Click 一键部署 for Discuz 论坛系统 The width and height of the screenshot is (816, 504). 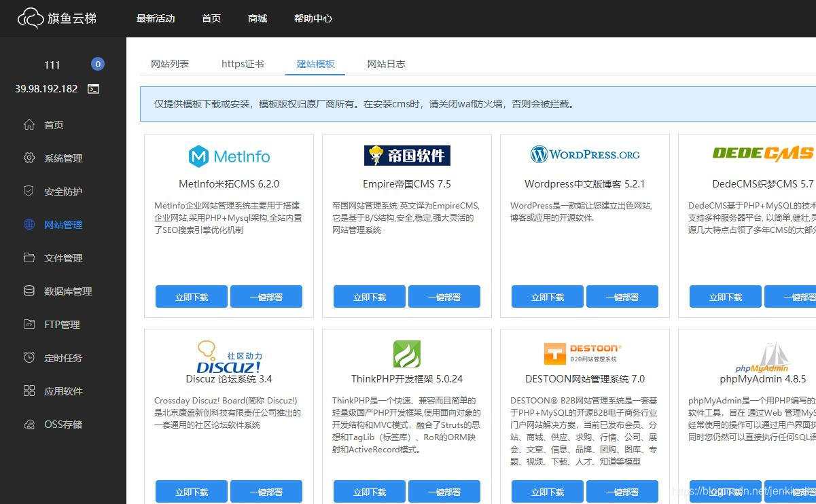pyautogui.click(x=266, y=491)
